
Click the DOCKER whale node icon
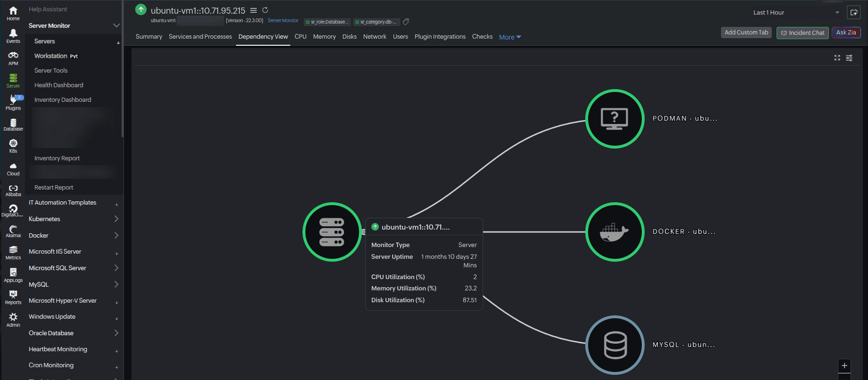[x=615, y=232]
